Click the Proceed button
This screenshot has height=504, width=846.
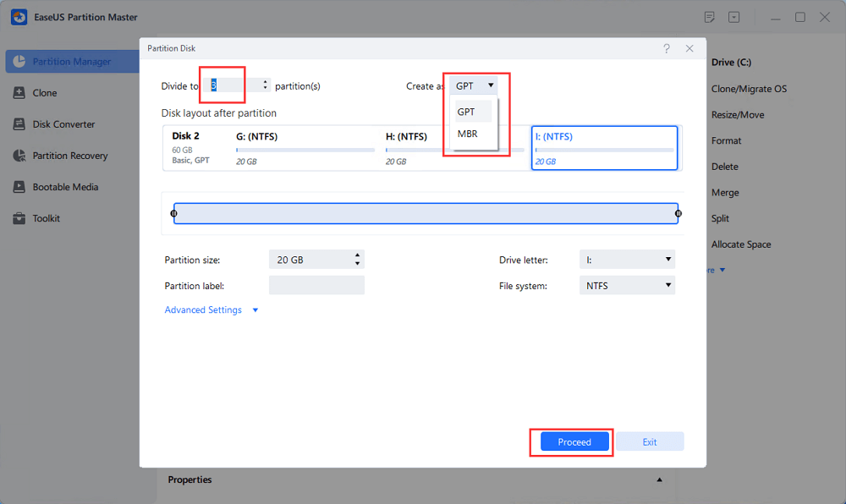574,442
